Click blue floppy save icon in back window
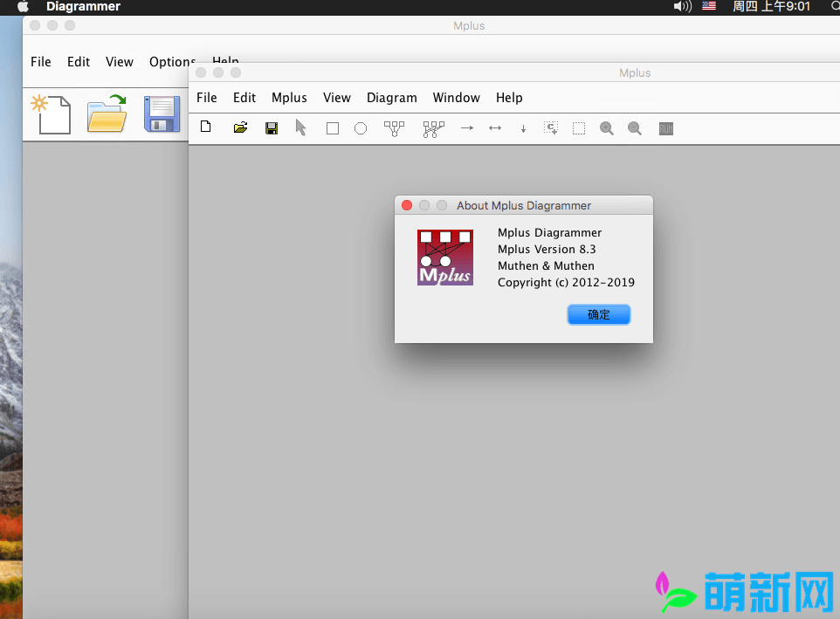 162,113
